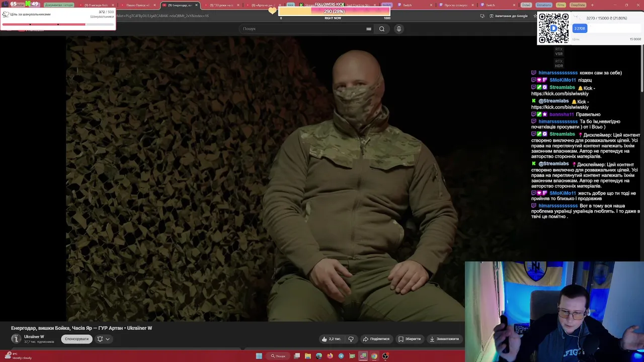
Task: Download the video with Завантажити button
Action: [x=444, y=339]
